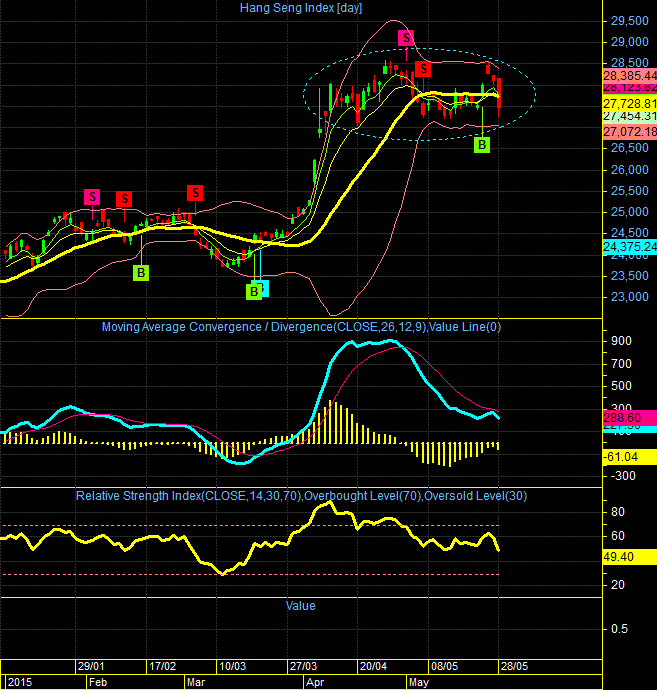Click the 28,385.44 upper band price label

pyautogui.click(x=630, y=76)
